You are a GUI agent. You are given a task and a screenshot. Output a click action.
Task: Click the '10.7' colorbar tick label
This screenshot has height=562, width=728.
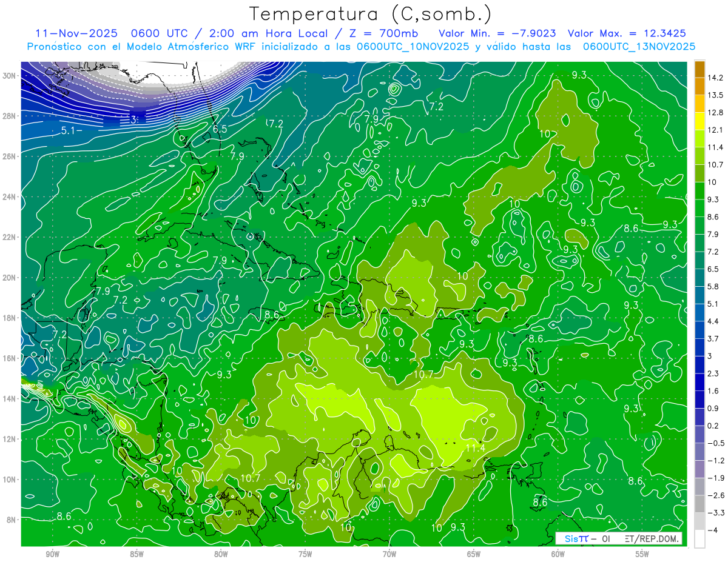pyautogui.click(x=716, y=164)
